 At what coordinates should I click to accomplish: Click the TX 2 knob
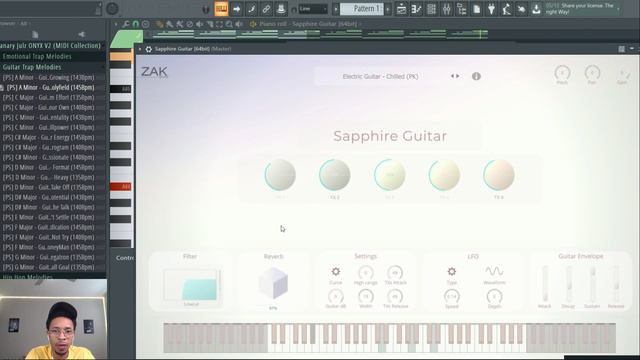[335, 175]
